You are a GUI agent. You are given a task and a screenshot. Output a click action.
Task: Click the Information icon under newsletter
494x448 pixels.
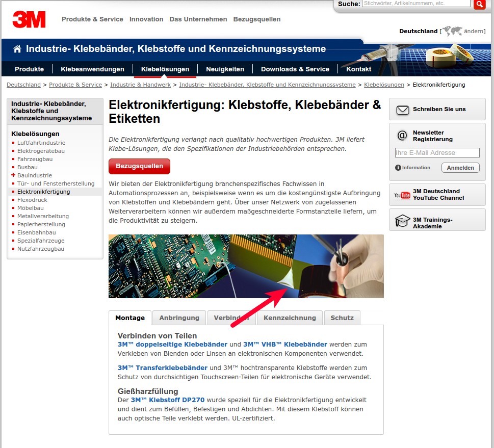398,168
